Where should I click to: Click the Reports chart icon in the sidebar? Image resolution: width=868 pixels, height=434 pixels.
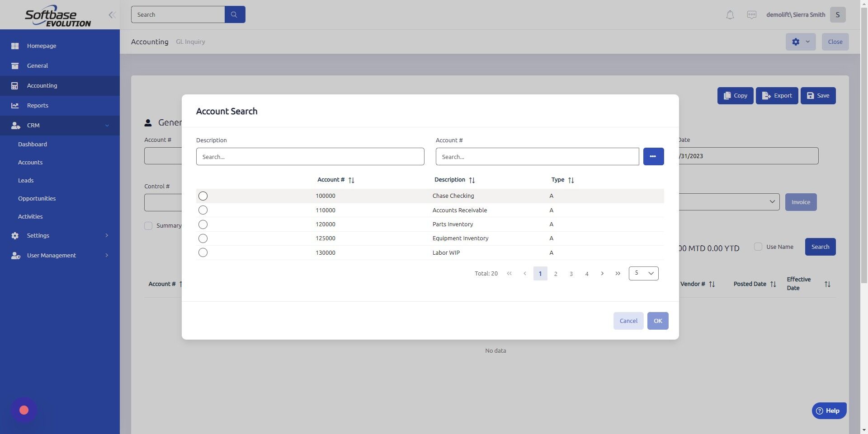point(15,106)
